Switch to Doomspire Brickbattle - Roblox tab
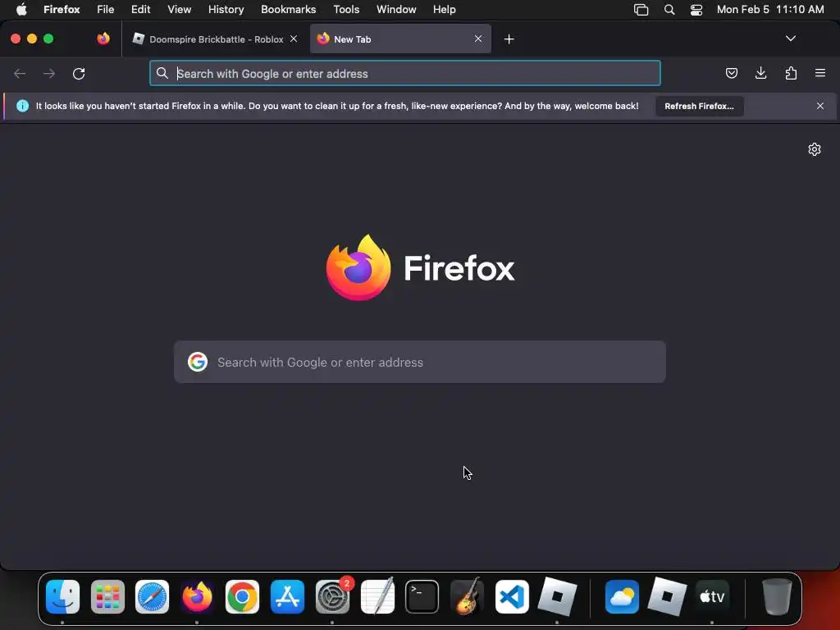 tap(216, 39)
